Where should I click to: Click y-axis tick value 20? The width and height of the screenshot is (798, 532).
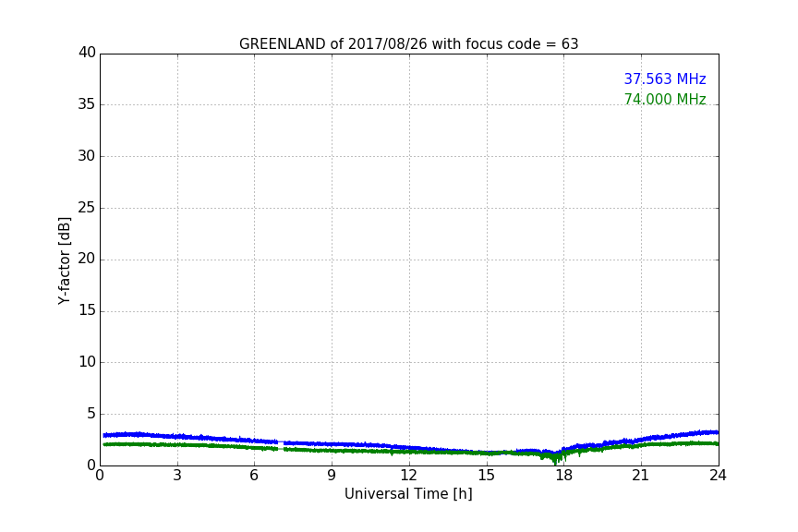point(87,259)
